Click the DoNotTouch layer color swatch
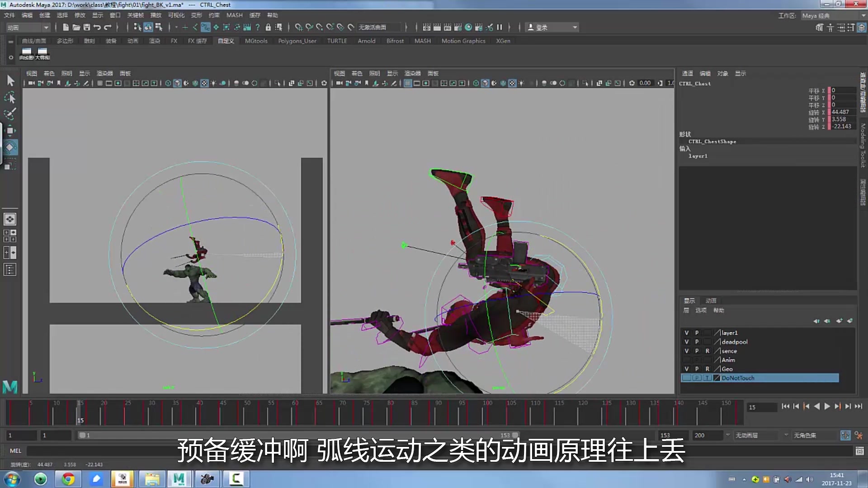 [717, 378]
